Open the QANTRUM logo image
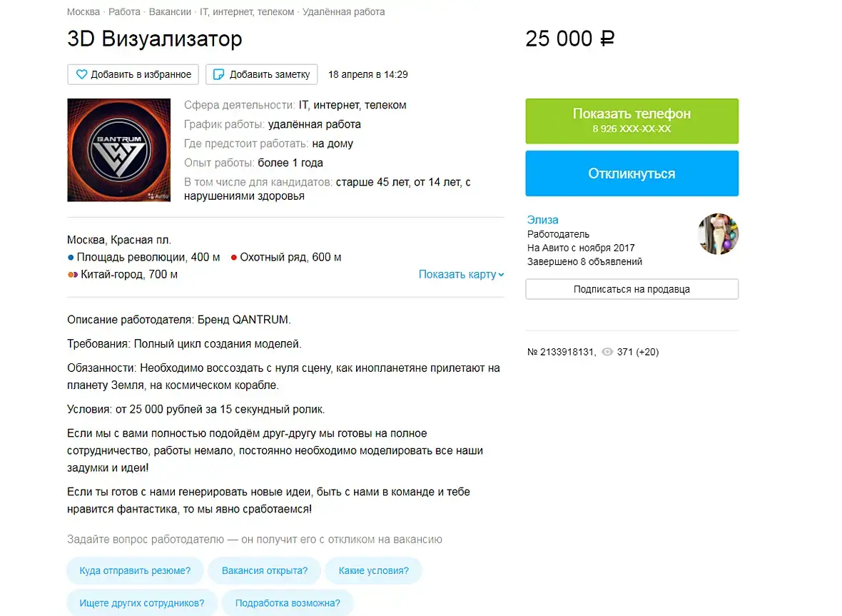 118,150
